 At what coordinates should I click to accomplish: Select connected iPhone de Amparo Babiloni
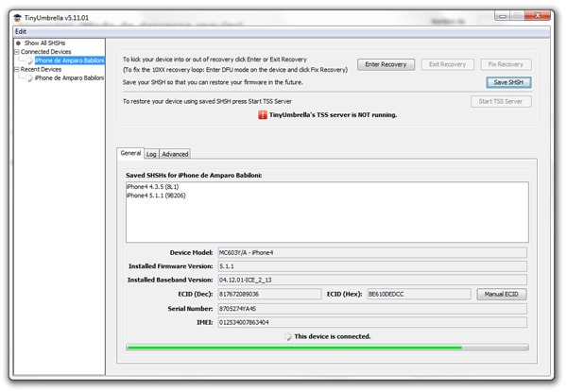(x=69, y=60)
